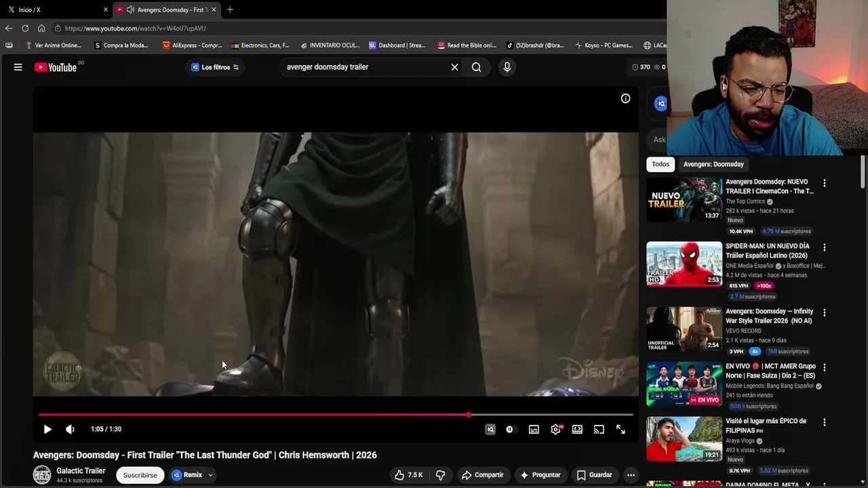Start voice search with the microphone
This screenshot has width=868, height=488.
[x=507, y=67]
